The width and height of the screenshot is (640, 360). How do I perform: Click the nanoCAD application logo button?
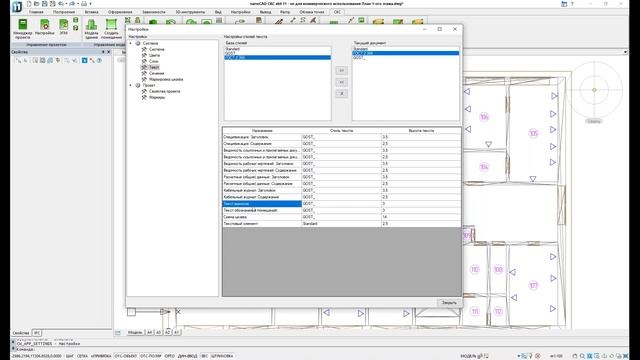coord(17,7)
